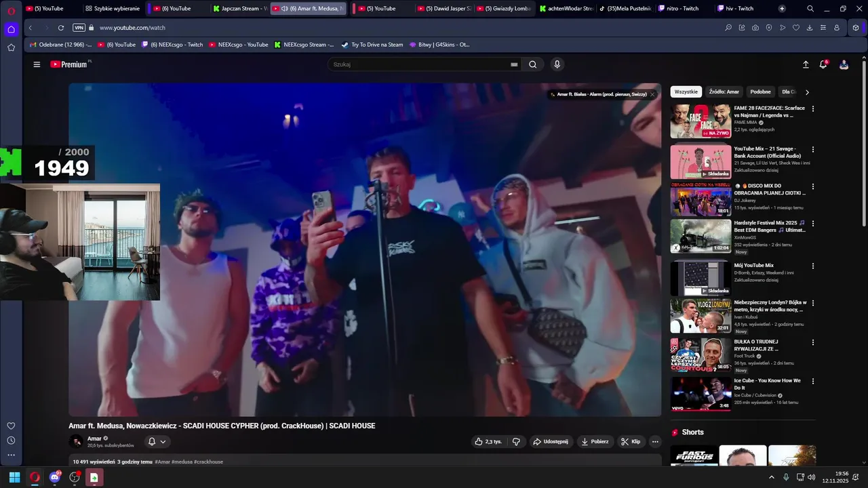
Task: Open Niebezpieczny Londyn video thumbnail
Action: [x=701, y=316]
